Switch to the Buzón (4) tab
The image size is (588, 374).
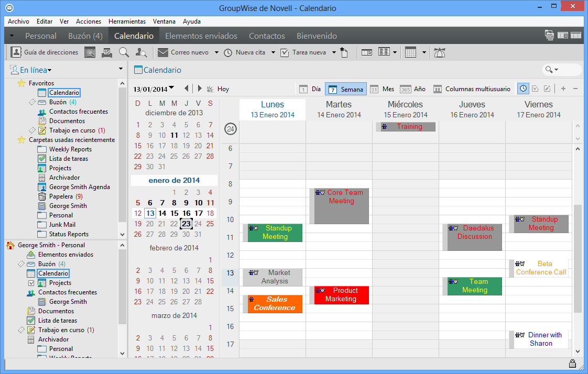click(x=85, y=36)
